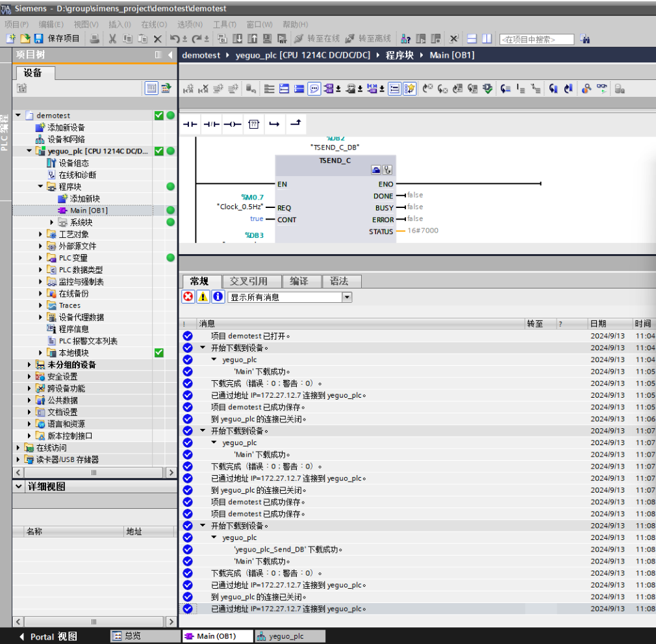656x644 pixels.
Task: Open TSEND_C diagnostics stethoscope icon
Action: (388, 170)
